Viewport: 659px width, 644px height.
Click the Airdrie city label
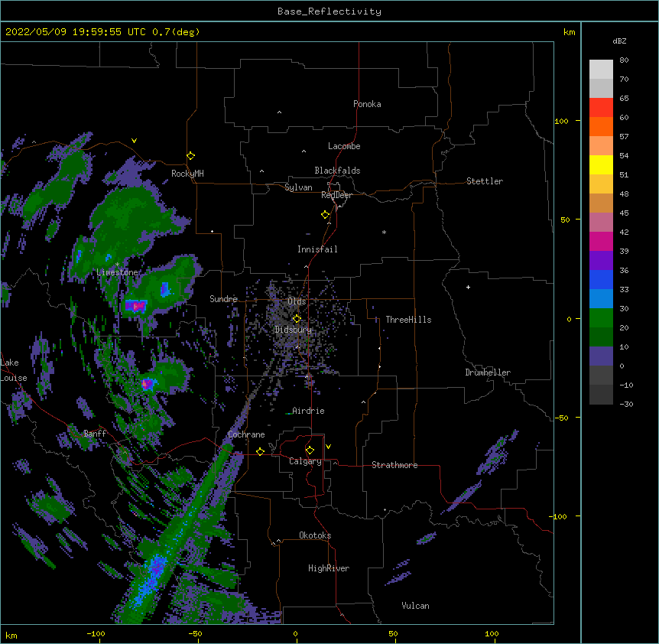308,411
